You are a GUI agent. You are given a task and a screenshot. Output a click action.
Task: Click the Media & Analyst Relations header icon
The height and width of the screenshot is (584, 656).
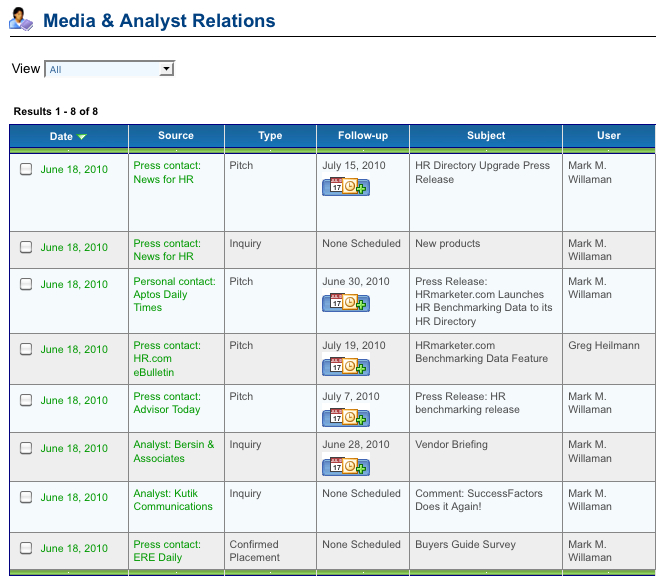click(x=20, y=19)
